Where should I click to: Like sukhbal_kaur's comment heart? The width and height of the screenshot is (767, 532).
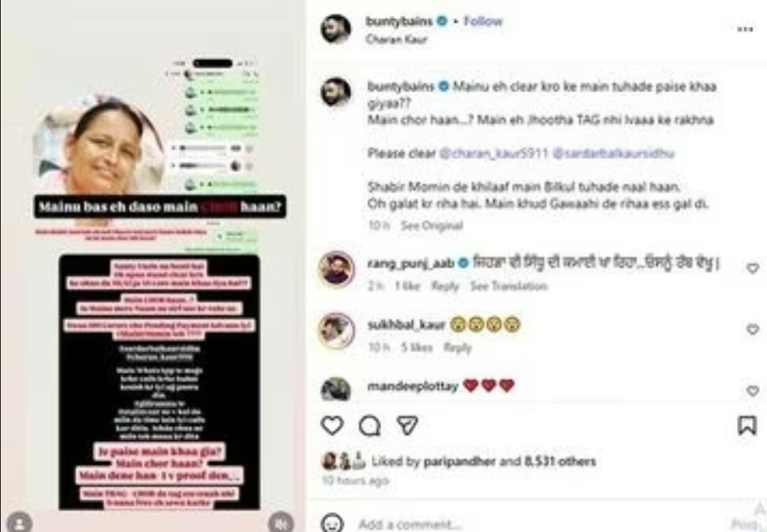point(753,329)
